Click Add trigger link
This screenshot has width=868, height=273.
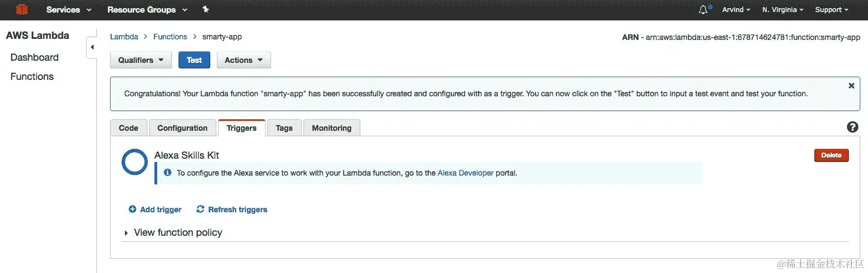156,210
